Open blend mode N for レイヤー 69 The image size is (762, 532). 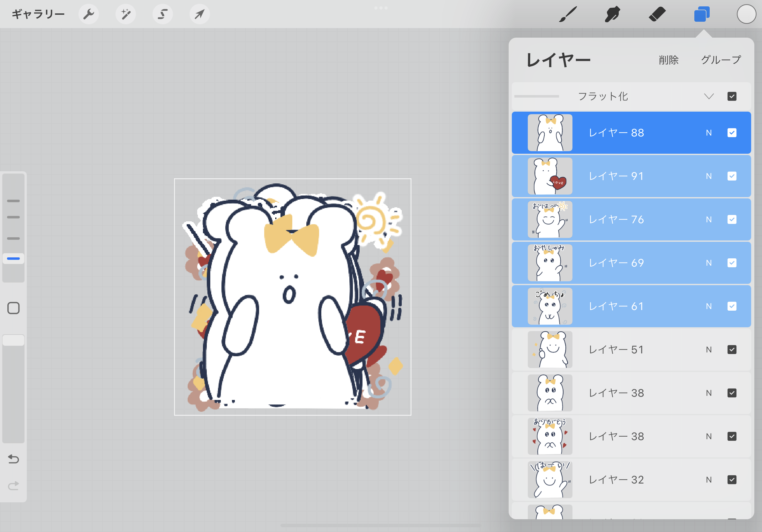point(709,263)
